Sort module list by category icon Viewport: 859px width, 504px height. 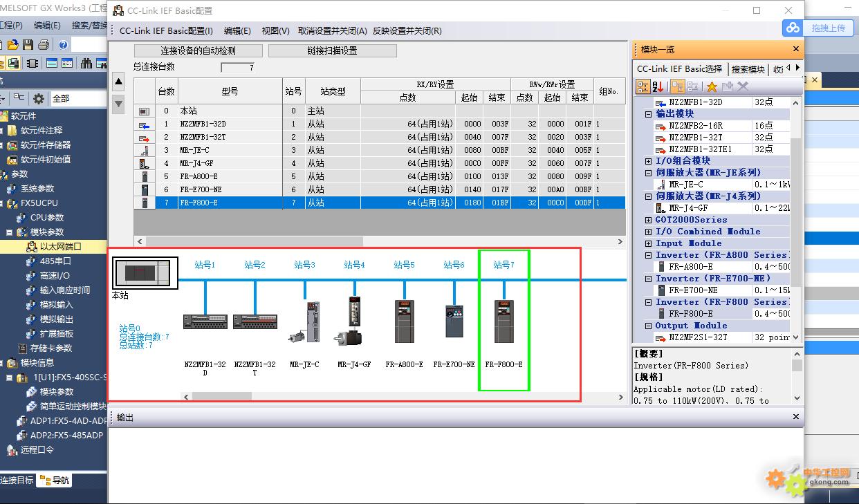click(x=643, y=86)
